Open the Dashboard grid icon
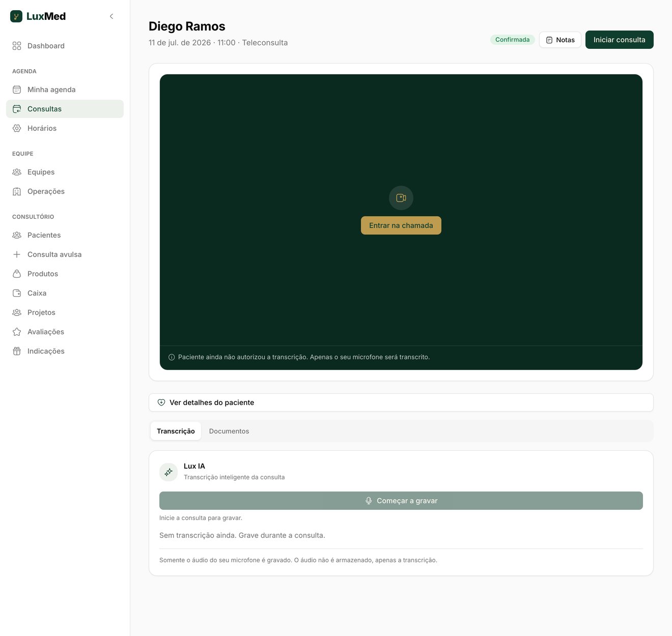Screen dimensions: 672x636 [17, 46]
